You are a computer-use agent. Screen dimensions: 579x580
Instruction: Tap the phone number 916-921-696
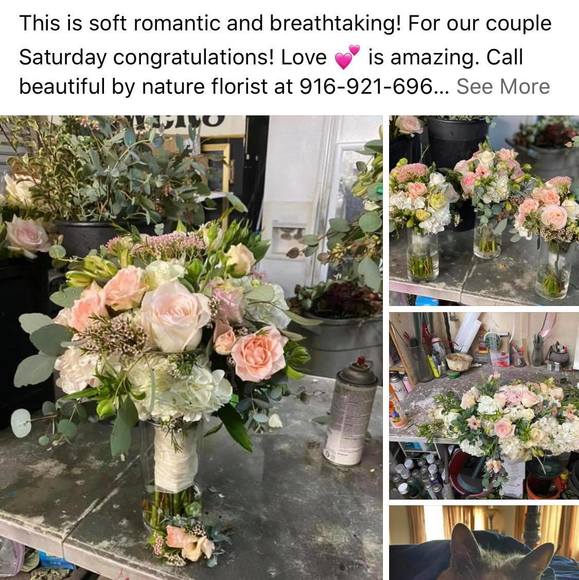(366, 87)
